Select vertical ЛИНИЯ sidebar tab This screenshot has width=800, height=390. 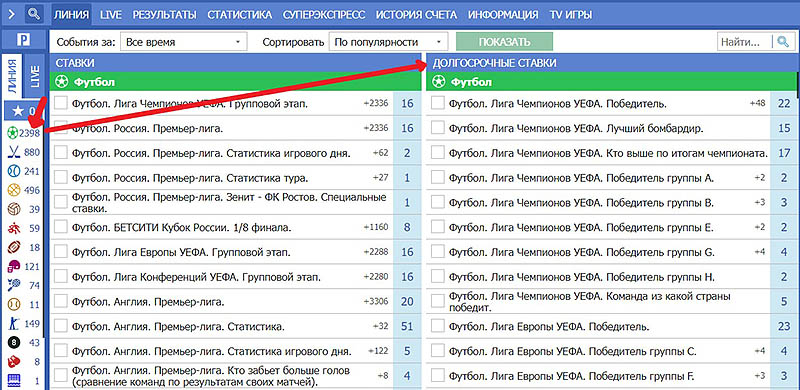(x=12, y=76)
